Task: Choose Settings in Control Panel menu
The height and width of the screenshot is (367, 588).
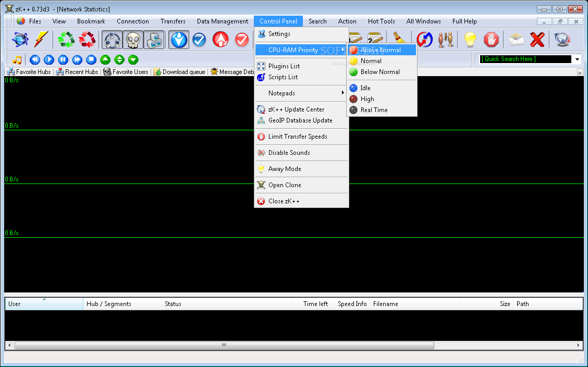Action: 301,34
